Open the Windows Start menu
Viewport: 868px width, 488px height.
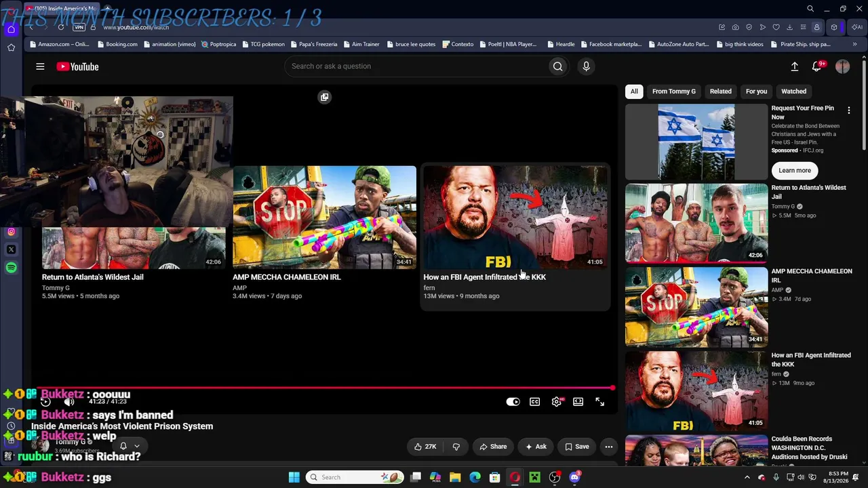tap(294, 477)
